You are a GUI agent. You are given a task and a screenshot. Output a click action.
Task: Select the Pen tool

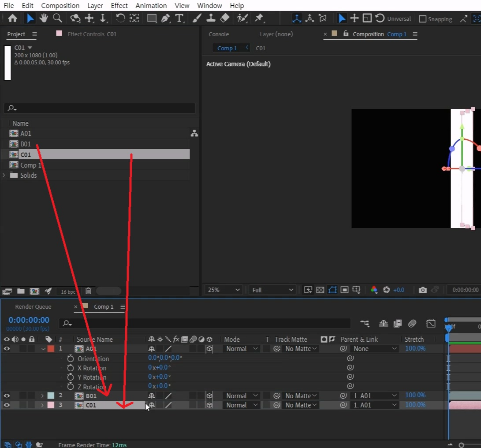[165, 19]
